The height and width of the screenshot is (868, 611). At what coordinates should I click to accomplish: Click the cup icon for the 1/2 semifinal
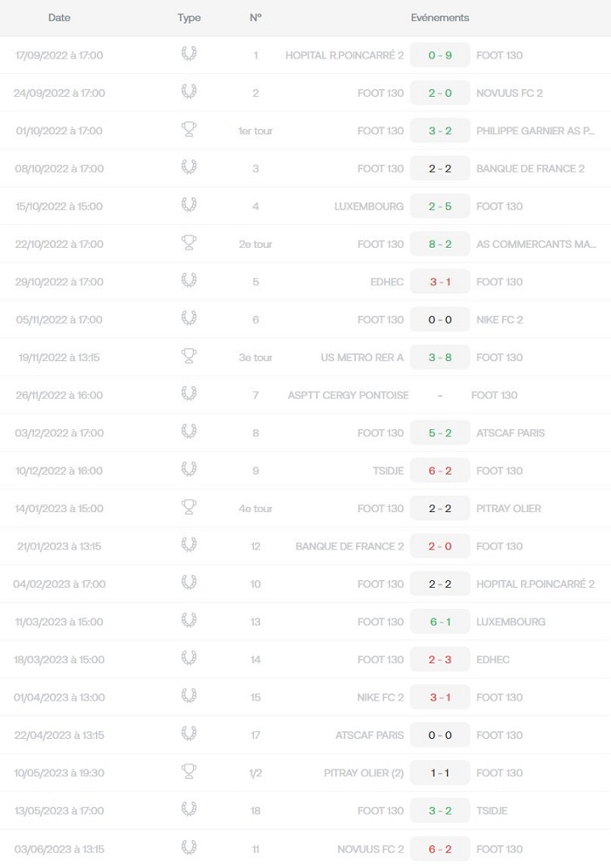pyautogui.click(x=189, y=772)
